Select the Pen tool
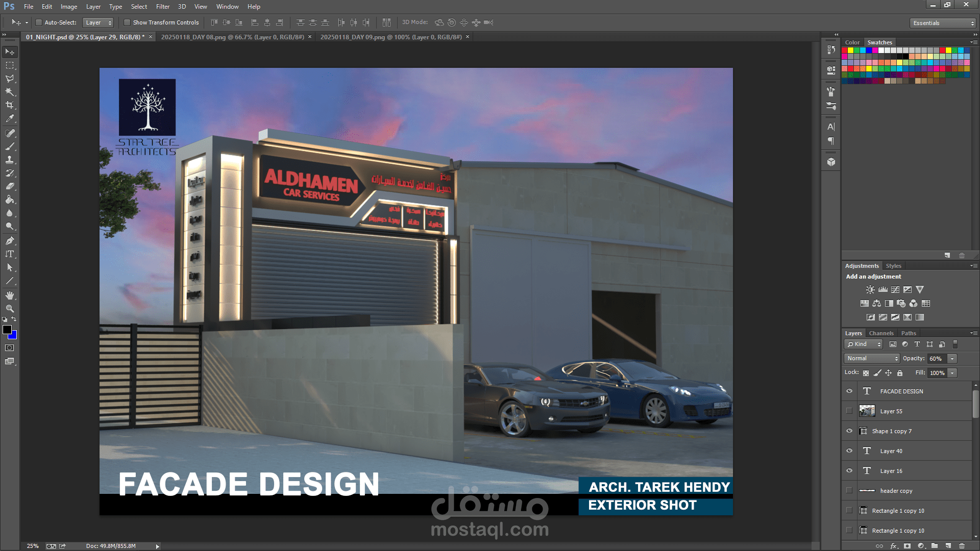 tap(10, 241)
